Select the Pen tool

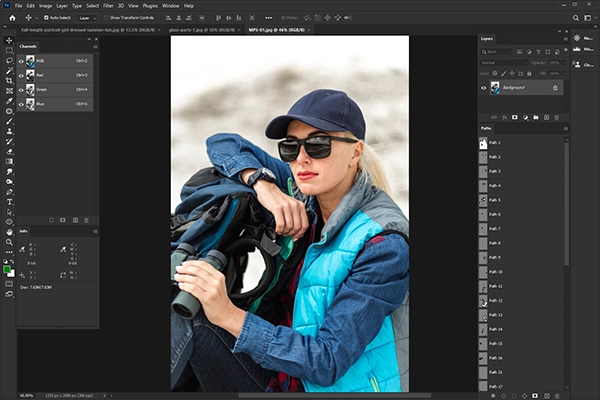tap(9, 192)
